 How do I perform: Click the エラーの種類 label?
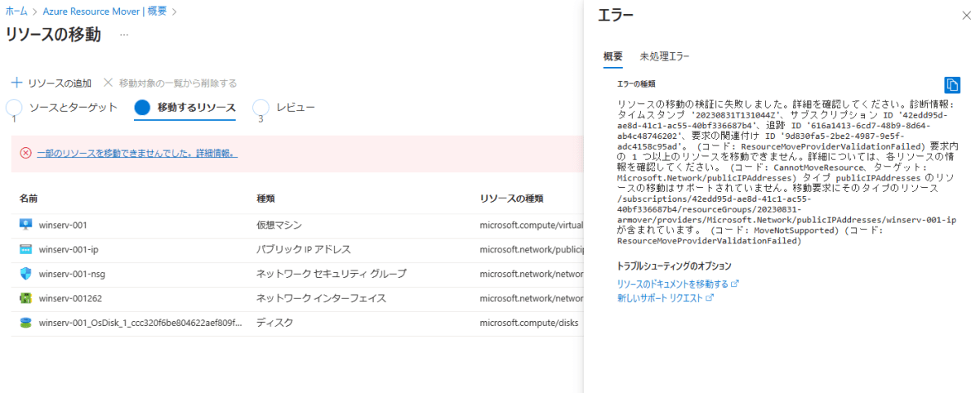pyautogui.click(x=636, y=84)
